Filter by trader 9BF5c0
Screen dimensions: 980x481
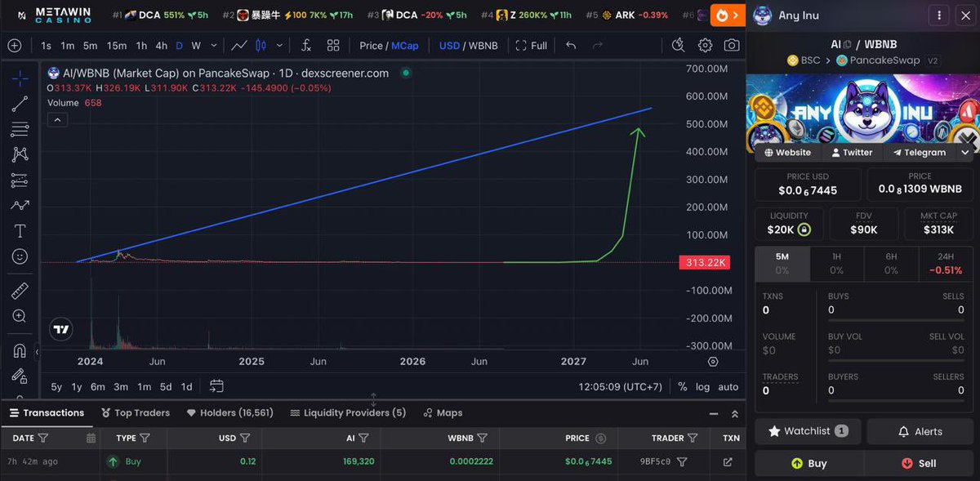pos(682,461)
